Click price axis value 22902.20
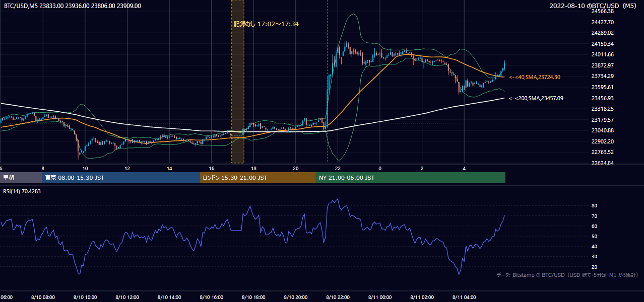This screenshot has width=644, height=302. click(603, 141)
